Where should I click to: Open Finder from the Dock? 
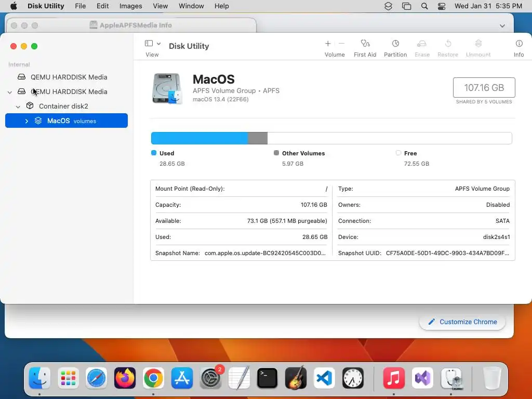(x=39, y=378)
